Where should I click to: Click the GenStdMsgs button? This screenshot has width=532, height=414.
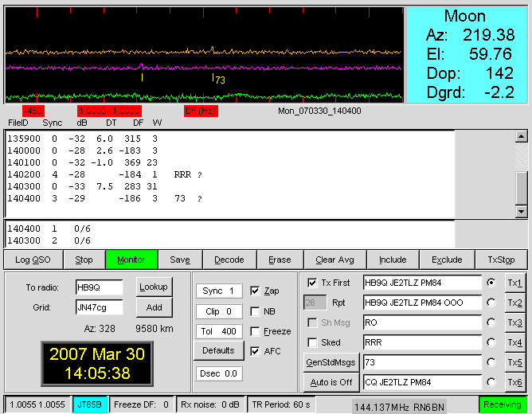click(x=331, y=362)
